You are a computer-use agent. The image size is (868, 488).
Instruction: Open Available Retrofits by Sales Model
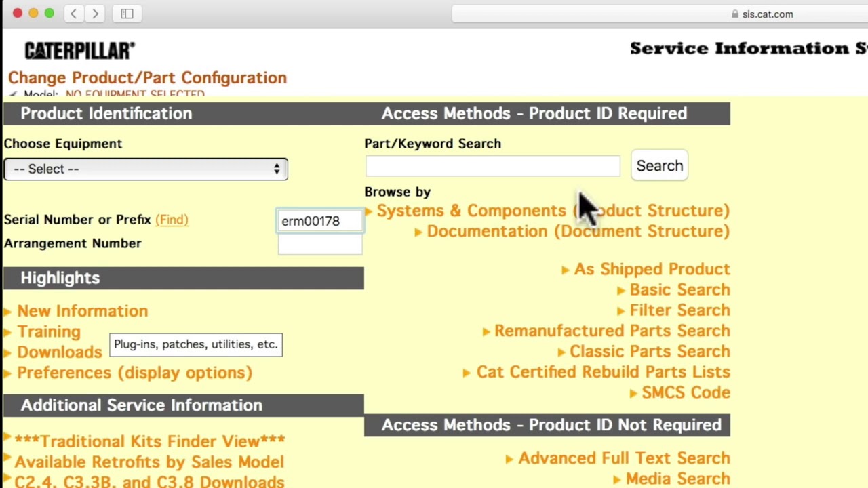(149, 462)
